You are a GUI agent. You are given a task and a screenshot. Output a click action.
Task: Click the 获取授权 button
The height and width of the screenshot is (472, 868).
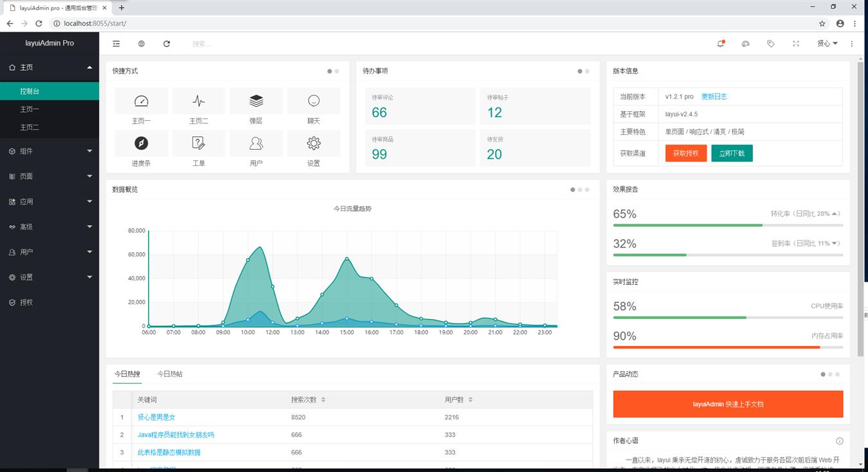pos(686,153)
